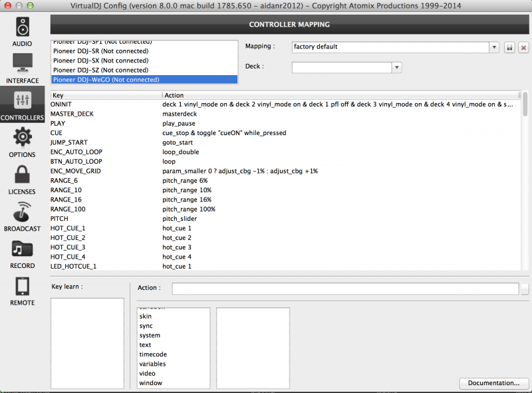Select Pioneer DDJ-WeGO in device list
This screenshot has height=393, width=532.
[144, 79]
